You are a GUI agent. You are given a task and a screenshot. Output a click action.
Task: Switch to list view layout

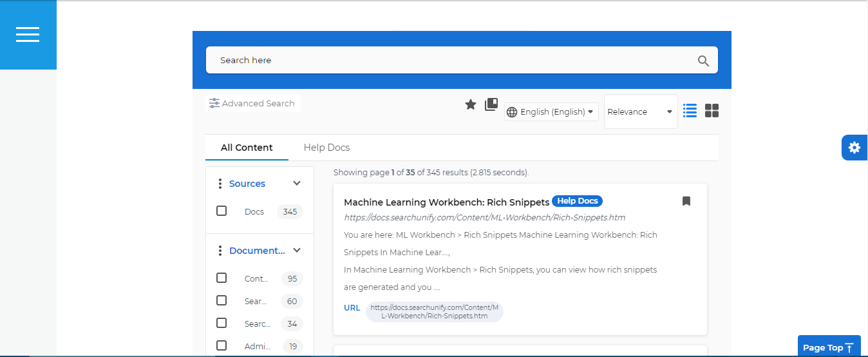tap(690, 111)
